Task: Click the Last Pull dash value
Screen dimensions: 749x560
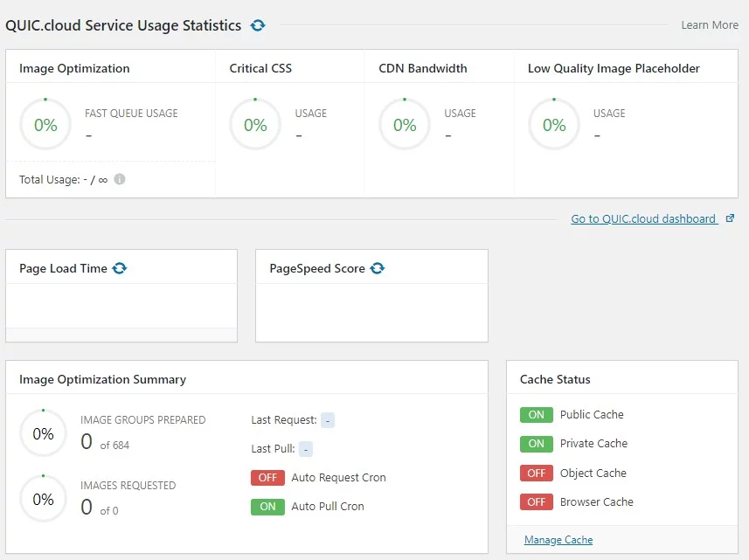Action: pos(306,449)
